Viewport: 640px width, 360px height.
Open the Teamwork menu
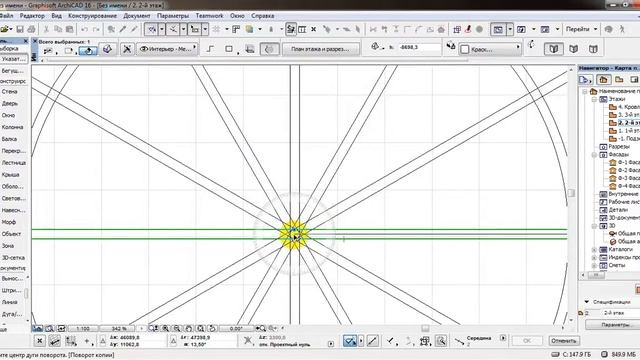[209, 16]
